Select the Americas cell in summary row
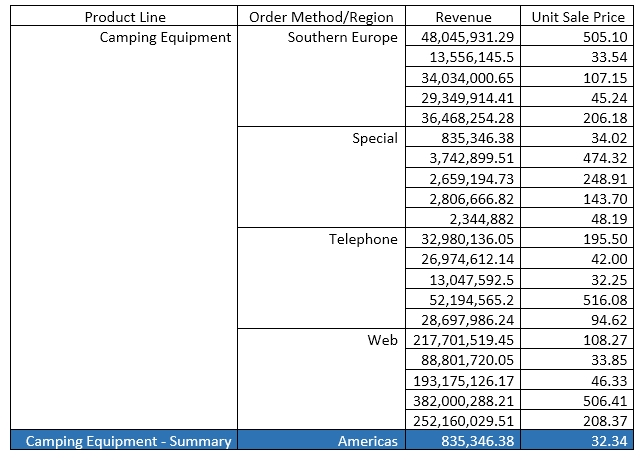644x460 pixels. pos(367,441)
